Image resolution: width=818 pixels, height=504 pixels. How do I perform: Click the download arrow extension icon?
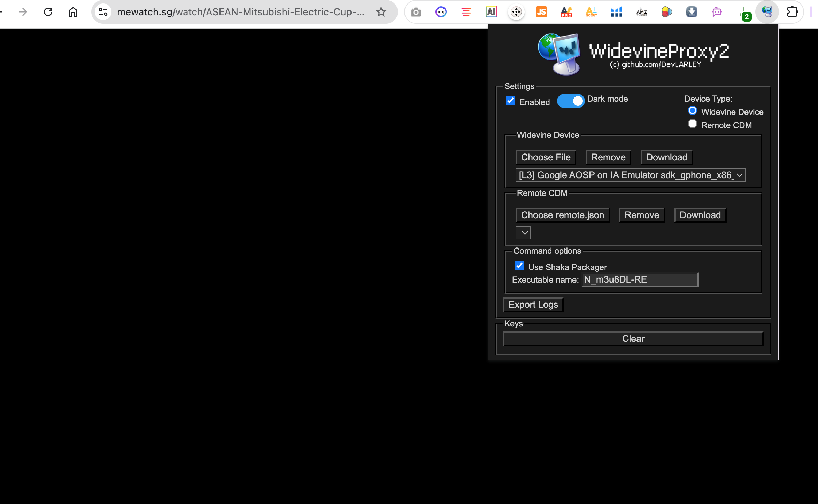692,12
